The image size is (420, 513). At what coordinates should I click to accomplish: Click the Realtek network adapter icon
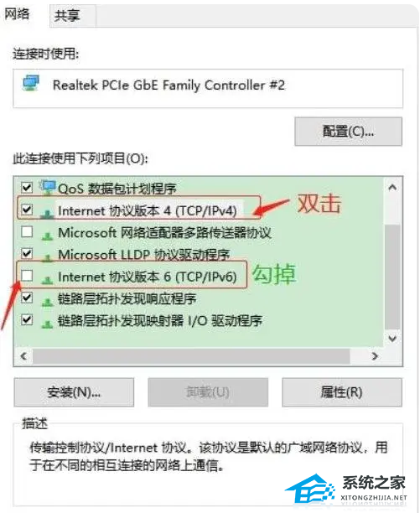point(31,84)
